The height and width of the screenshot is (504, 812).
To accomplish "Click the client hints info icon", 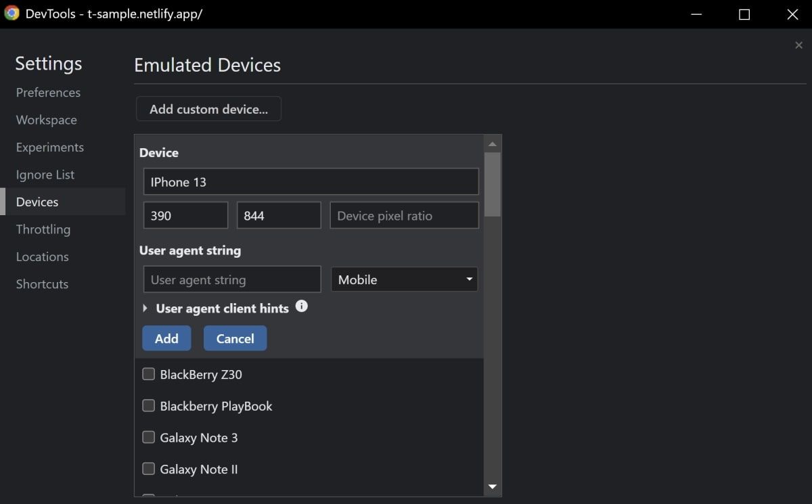I will click(302, 306).
